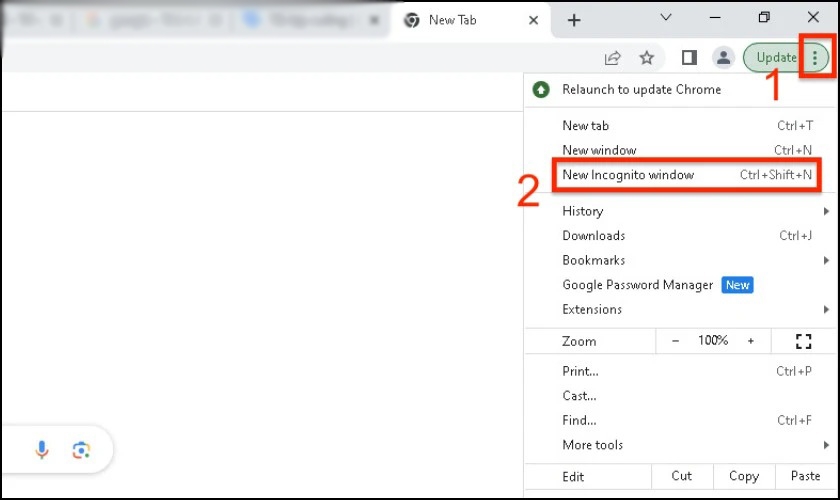Click the Cut button

682,476
